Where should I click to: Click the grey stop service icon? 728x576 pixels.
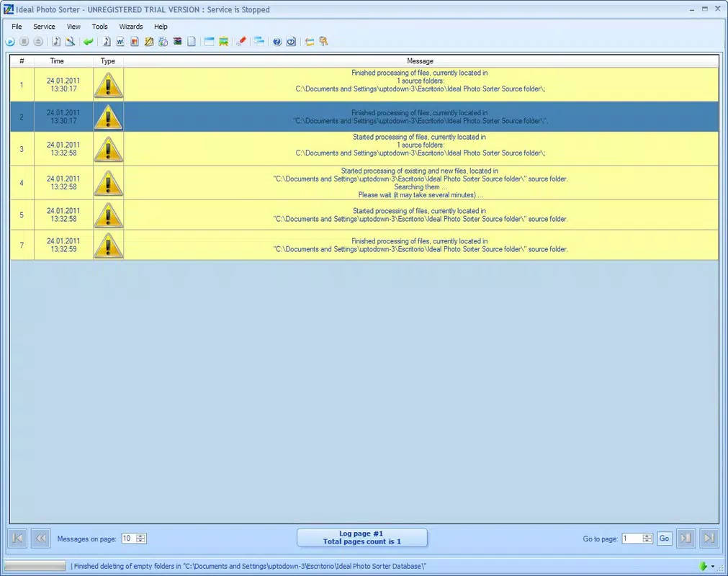(x=24, y=42)
